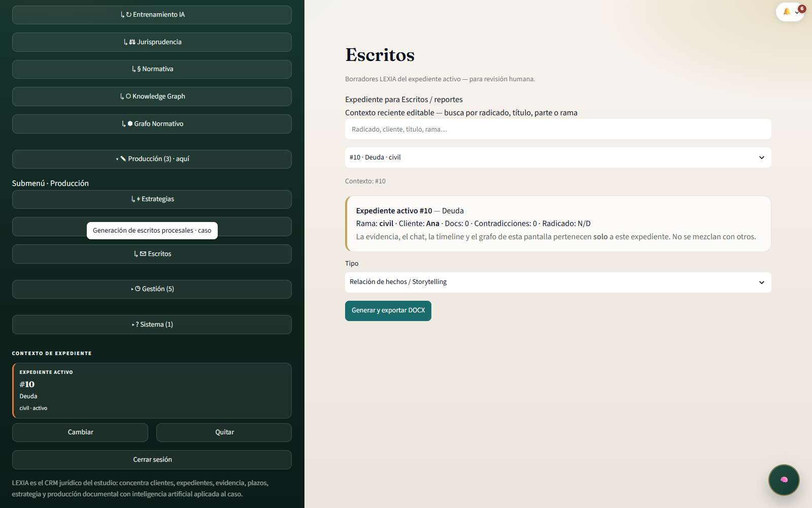Open the Normativa section

[152, 69]
